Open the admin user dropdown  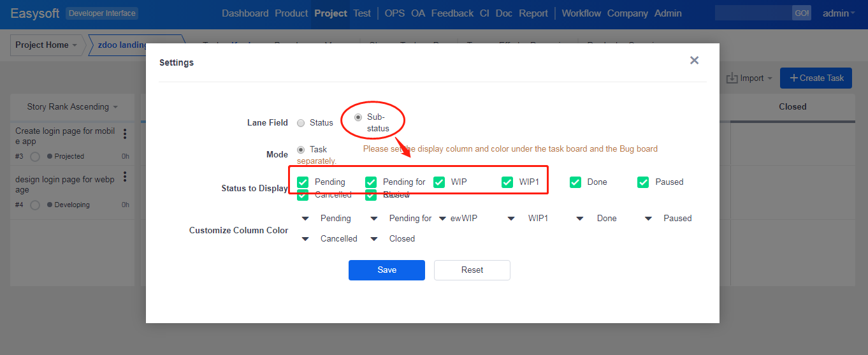[x=839, y=13]
